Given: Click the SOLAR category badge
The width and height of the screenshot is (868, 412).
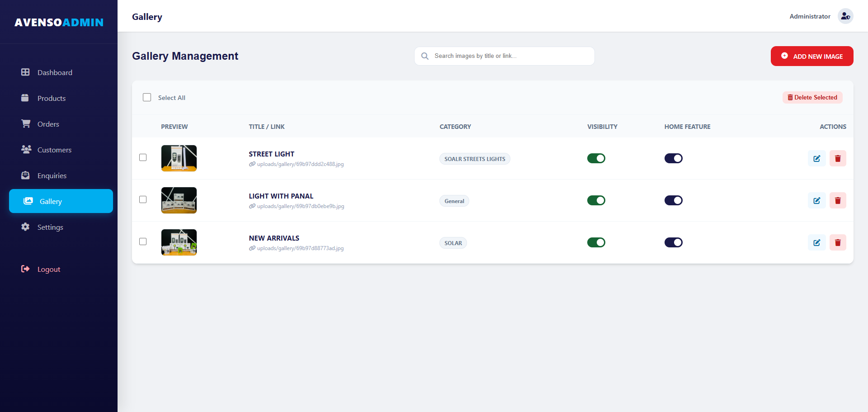Looking at the screenshot, I should 453,243.
